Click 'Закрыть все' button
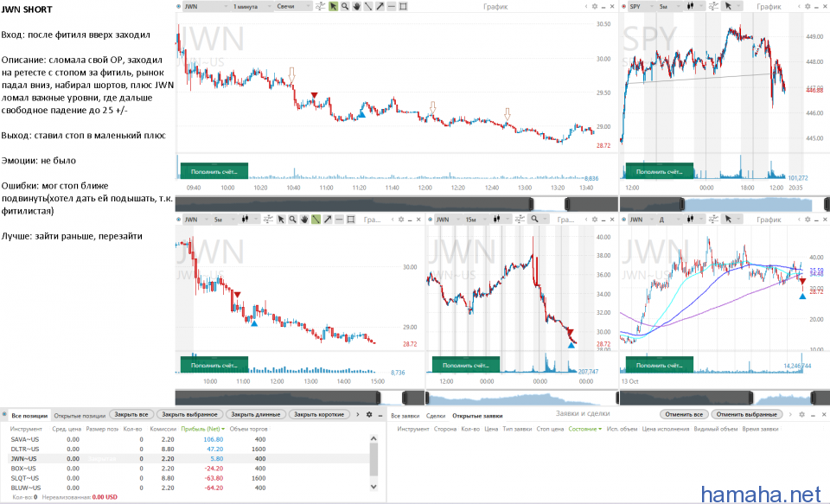This screenshot has height=504, width=830. 131,415
